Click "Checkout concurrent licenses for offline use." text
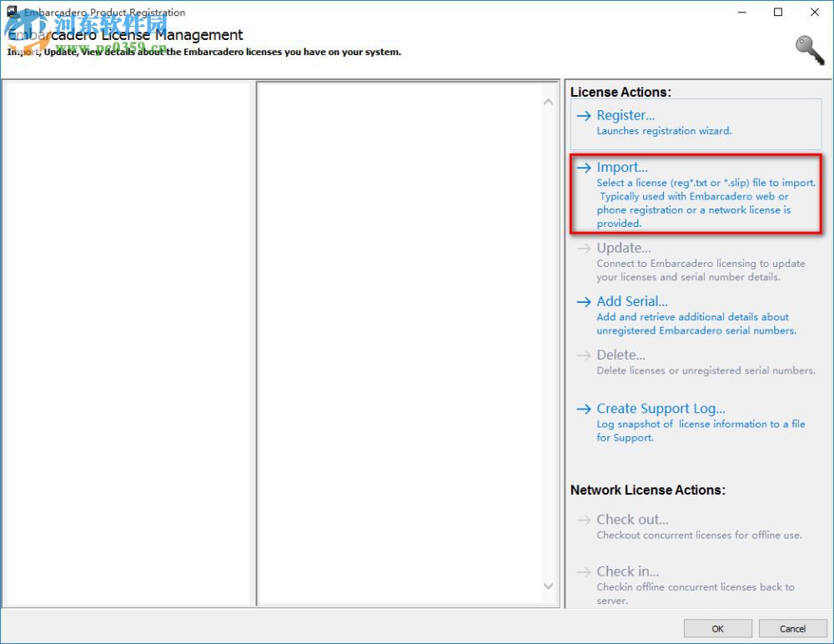Viewport: 834px width, 644px height. click(x=699, y=536)
